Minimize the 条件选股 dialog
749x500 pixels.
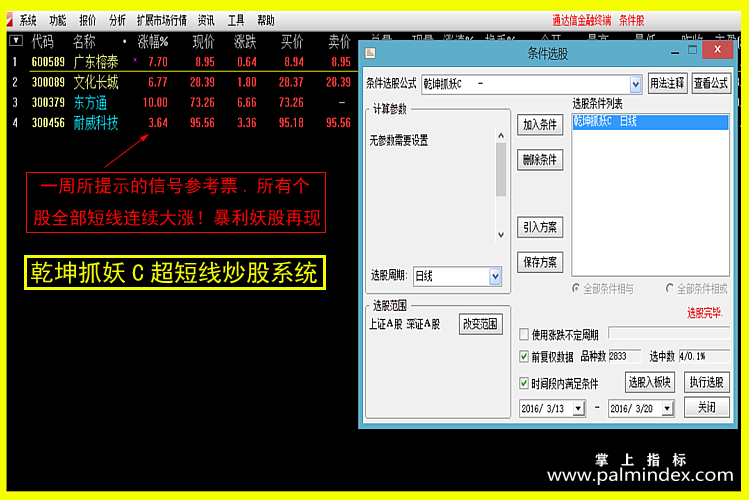click(675, 52)
